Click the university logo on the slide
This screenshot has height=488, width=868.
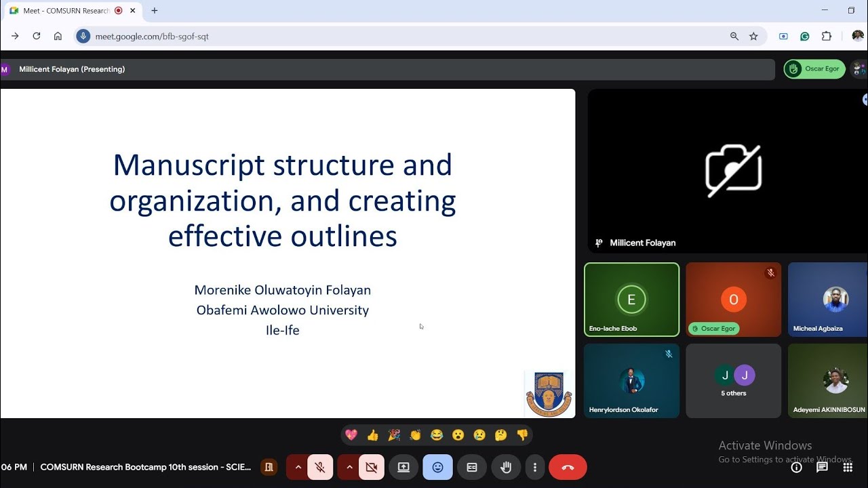[x=549, y=393]
